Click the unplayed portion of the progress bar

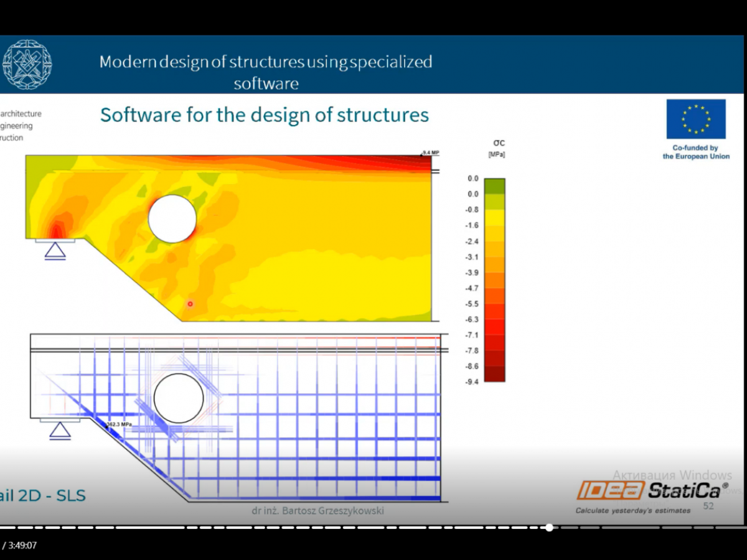tap(647, 528)
